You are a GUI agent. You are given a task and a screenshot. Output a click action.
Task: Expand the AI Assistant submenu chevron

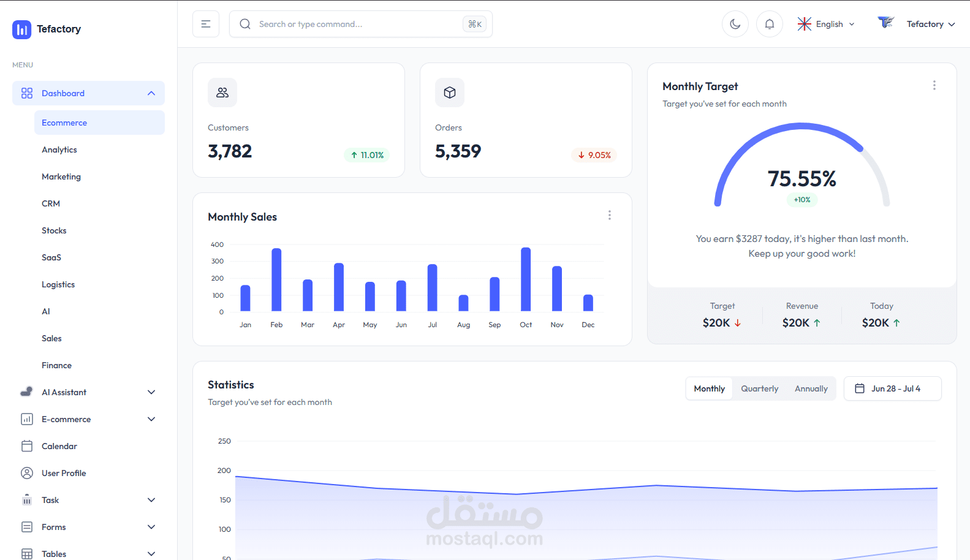[151, 392]
